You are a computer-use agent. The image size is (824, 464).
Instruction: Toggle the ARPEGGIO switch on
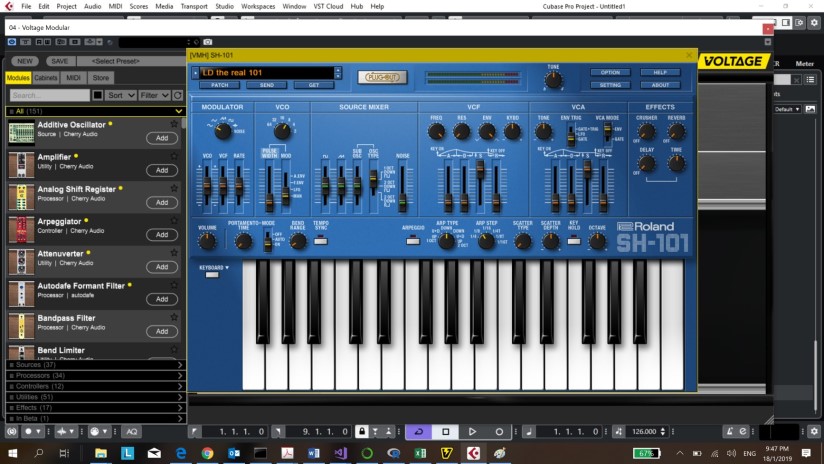coord(413,241)
